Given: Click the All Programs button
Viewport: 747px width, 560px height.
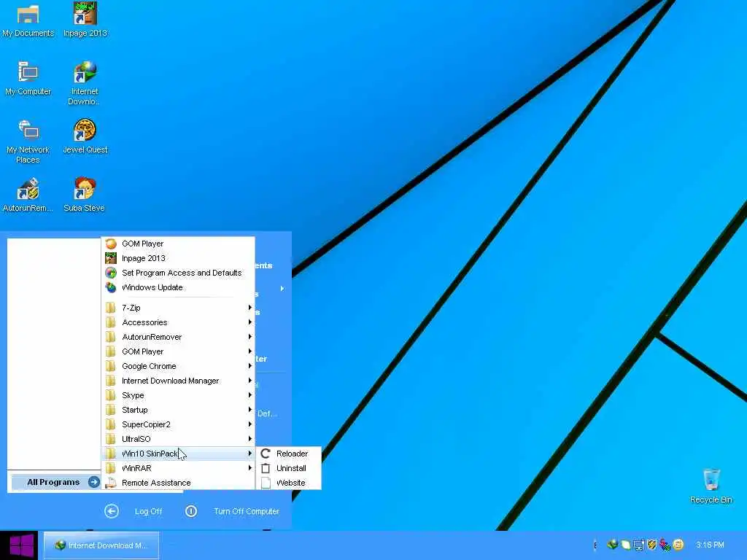Looking at the screenshot, I should (55, 483).
